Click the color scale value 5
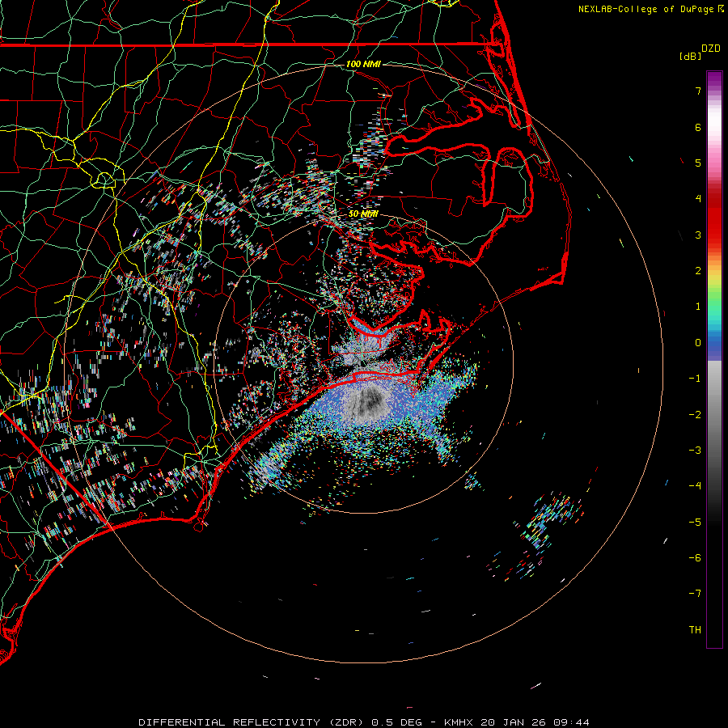728x728 pixels. tap(698, 163)
